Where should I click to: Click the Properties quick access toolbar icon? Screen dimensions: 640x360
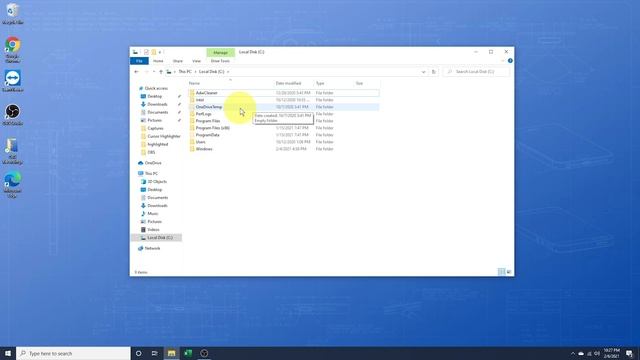146,52
